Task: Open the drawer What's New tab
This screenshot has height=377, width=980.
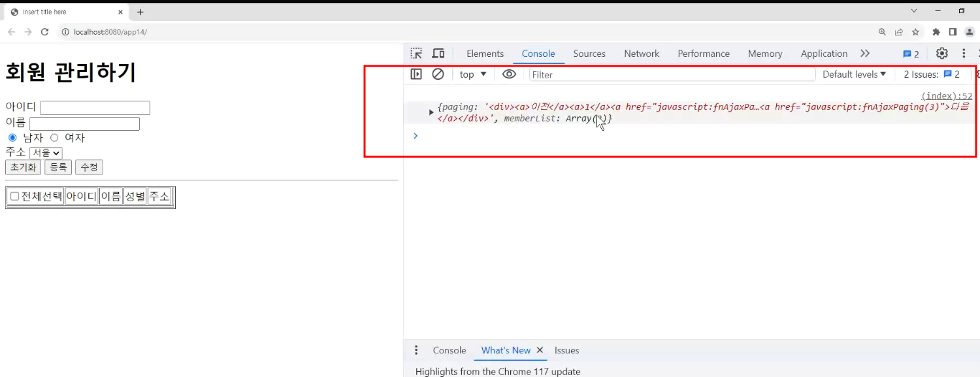Action: tap(506, 350)
